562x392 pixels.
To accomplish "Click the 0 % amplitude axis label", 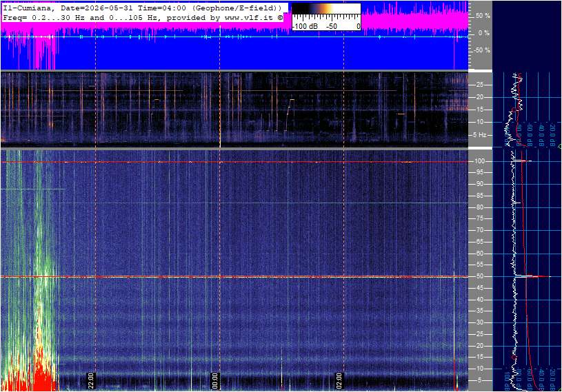I will coord(484,33).
